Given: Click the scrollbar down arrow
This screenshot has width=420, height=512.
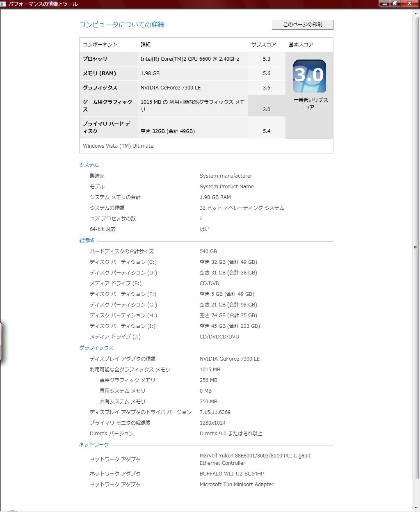Looking at the screenshot, I should (415, 507).
